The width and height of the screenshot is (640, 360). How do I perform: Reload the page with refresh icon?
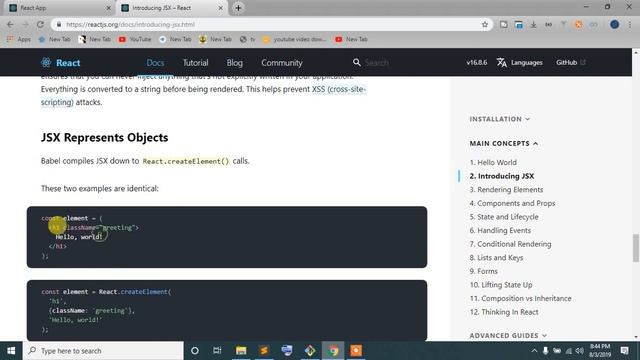pos(40,24)
